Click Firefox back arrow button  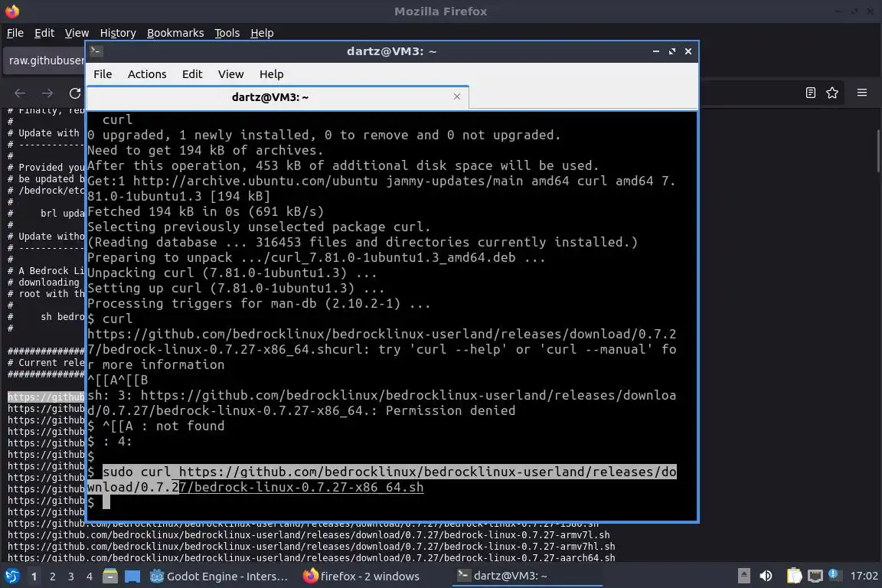point(20,93)
